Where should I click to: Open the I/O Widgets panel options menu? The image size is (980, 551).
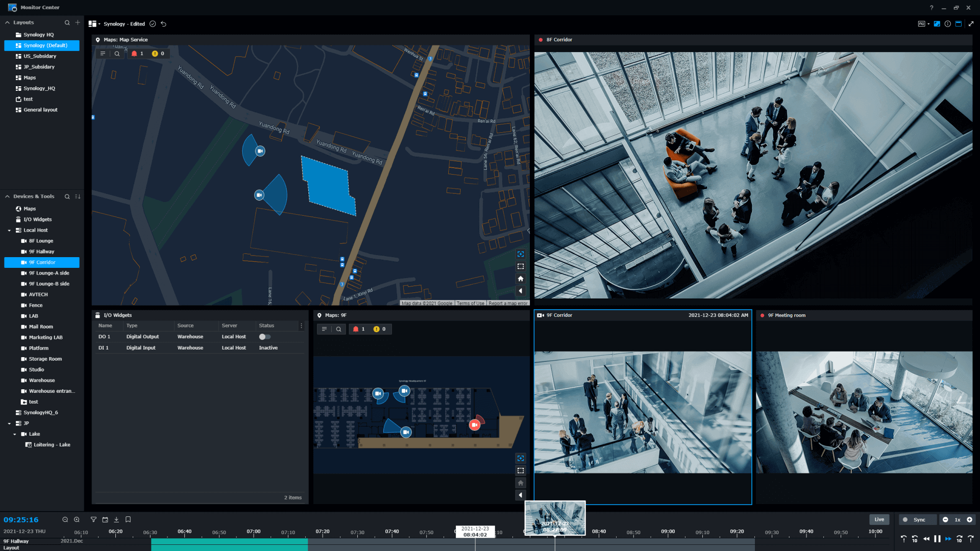coord(301,325)
